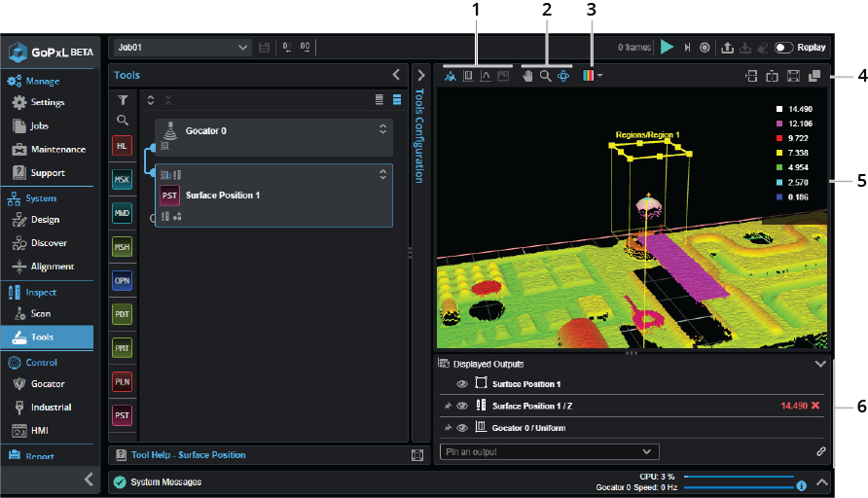Collapse the Displayed Outputs panel
The image size is (868, 498).
point(820,364)
